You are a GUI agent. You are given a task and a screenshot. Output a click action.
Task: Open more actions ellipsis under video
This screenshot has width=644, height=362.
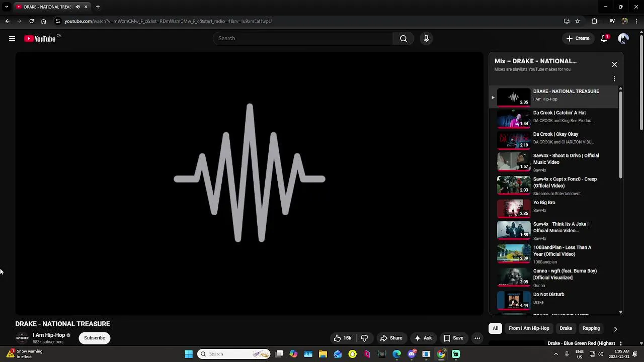pyautogui.click(x=477, y=338)
